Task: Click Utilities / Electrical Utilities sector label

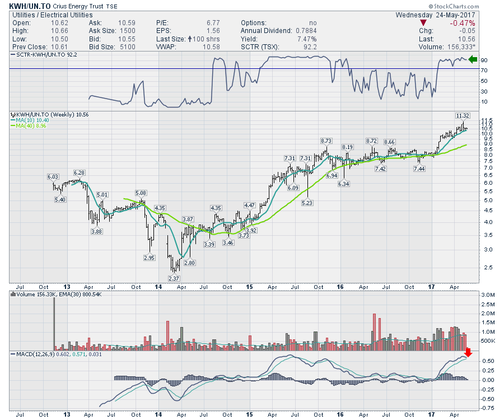Action: tap(53, 15)
